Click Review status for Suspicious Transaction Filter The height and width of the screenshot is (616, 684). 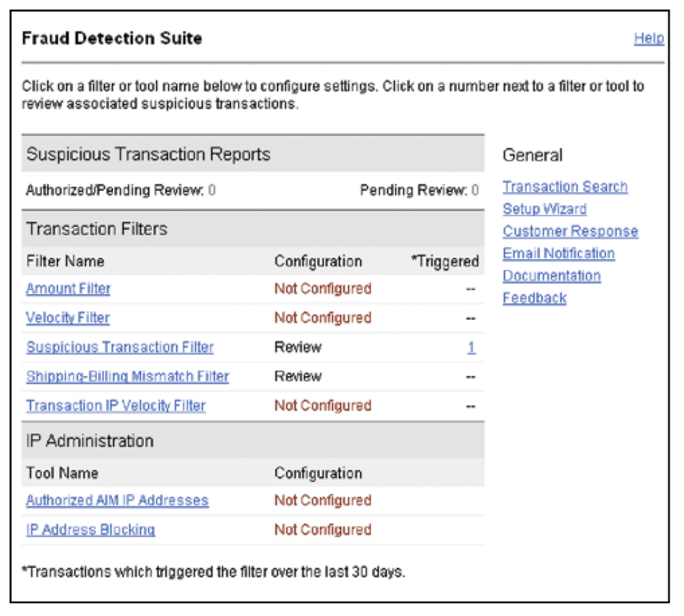pyautogui.click(x=298, y=347)
